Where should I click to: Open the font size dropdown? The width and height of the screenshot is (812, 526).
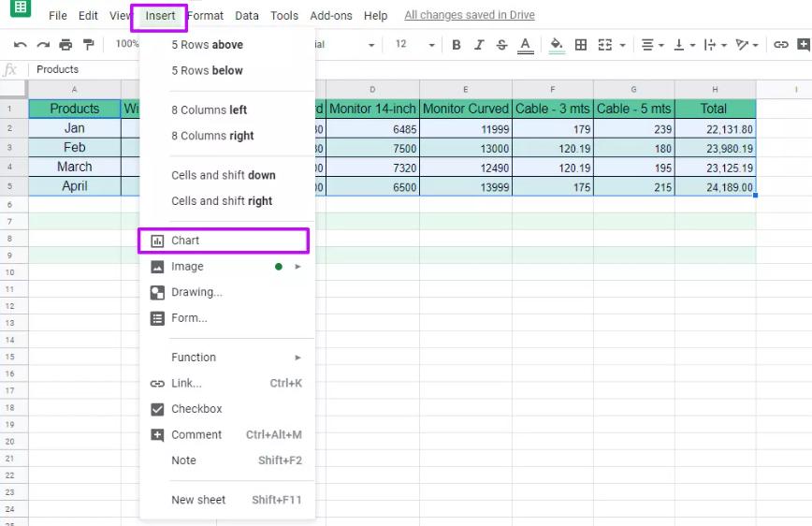[x=413, y=45]
